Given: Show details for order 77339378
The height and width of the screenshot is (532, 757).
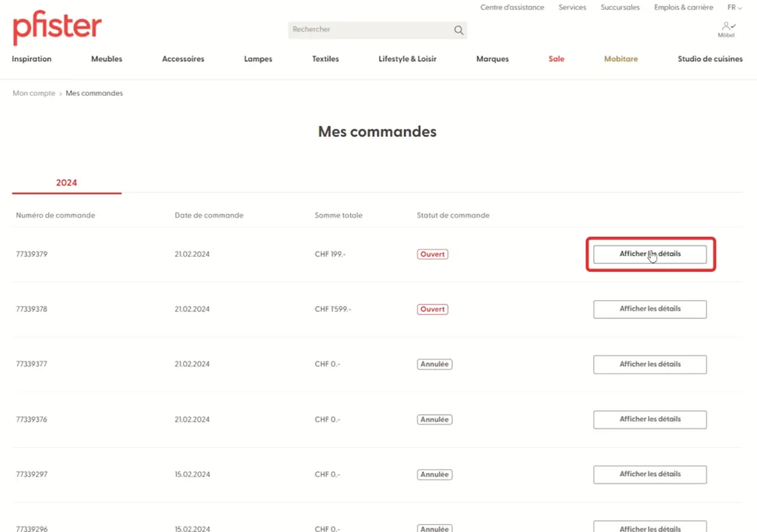Looking at the screenshot, I should point(650,309).
